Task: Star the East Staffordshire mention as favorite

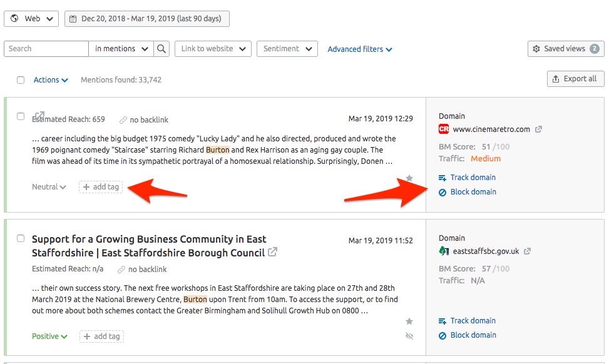Action: coord(409,321)
